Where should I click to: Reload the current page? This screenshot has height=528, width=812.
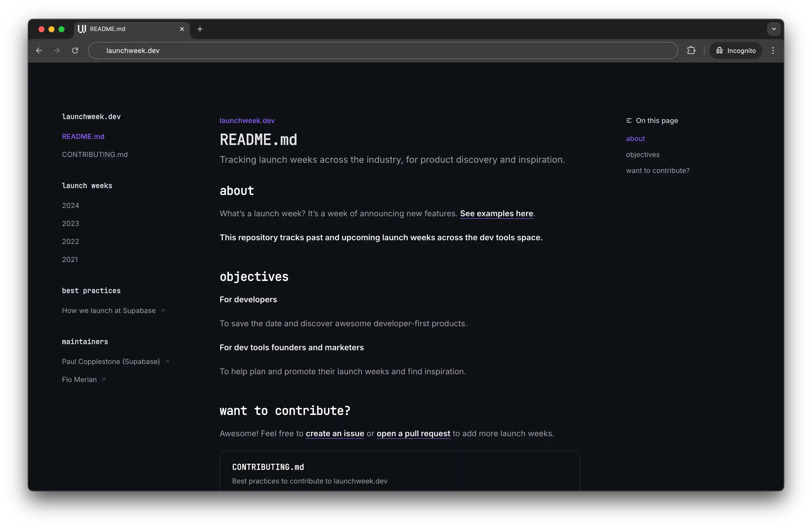coord(75,50)
